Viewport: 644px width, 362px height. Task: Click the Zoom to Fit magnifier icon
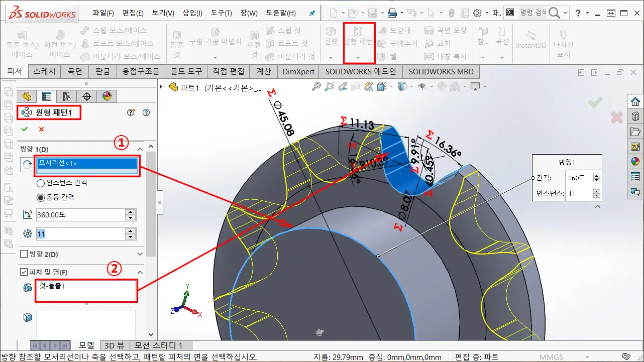click(x=316, y=87)
